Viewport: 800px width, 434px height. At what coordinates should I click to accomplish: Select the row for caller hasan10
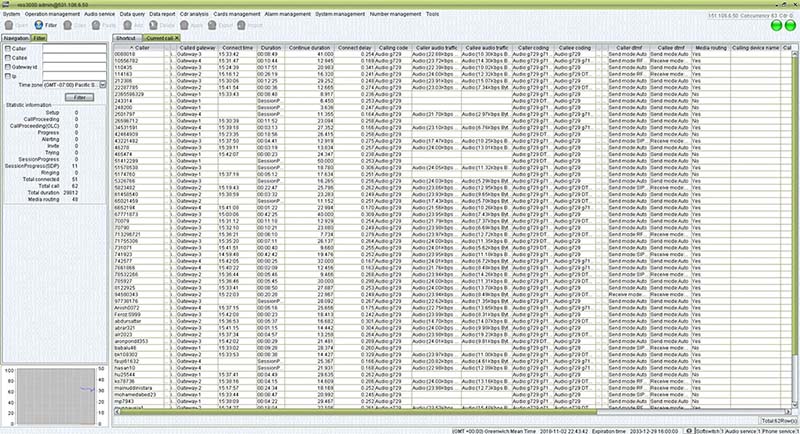click(452, 368)
